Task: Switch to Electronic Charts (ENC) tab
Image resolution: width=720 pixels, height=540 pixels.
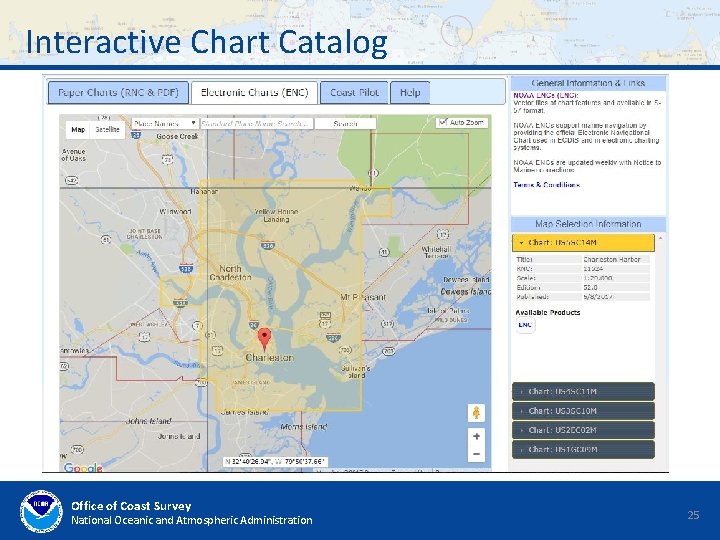Action: click(255, 92)
